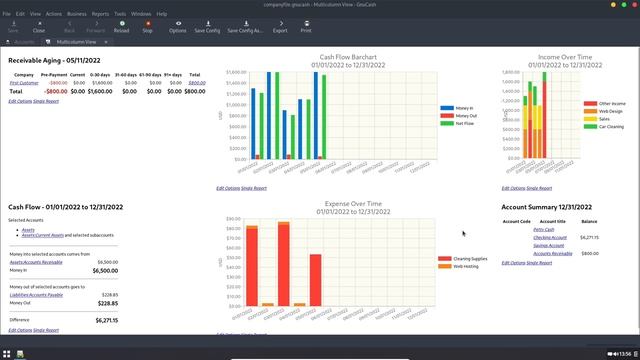Image resolution: width=640 pixels, height=360 pixels.
Task: Open the application launcher grid in the taskbar
Action: coord(7,354)
